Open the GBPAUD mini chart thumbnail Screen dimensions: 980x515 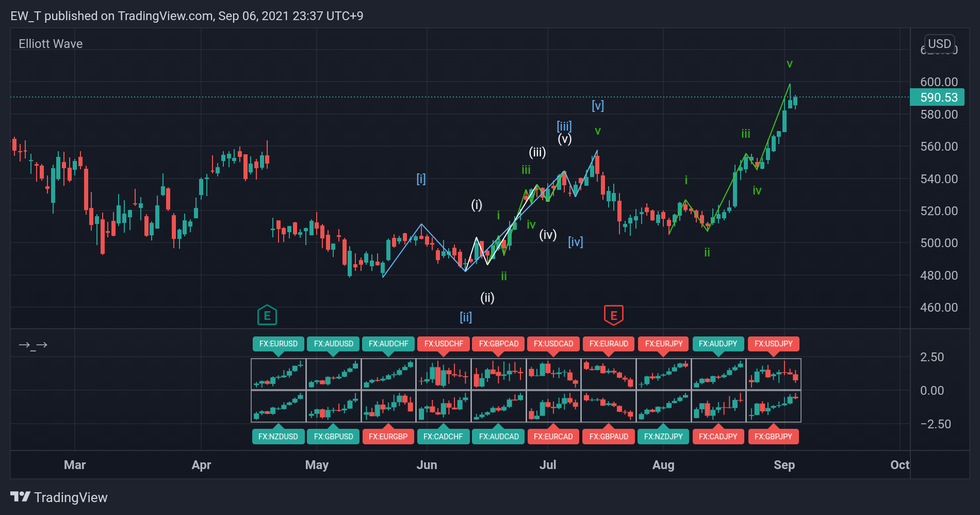point(609,406)
